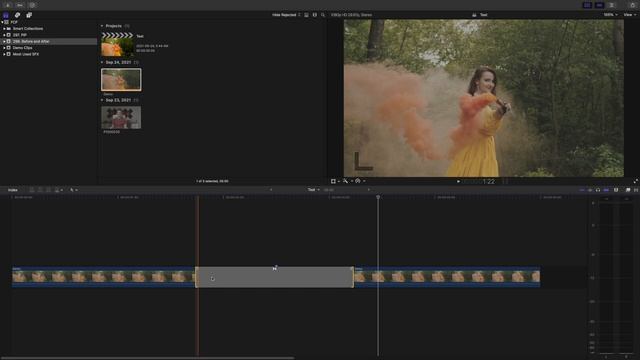
Task: Click the Import Media arrow icon
Action: (x=8, y=5)
